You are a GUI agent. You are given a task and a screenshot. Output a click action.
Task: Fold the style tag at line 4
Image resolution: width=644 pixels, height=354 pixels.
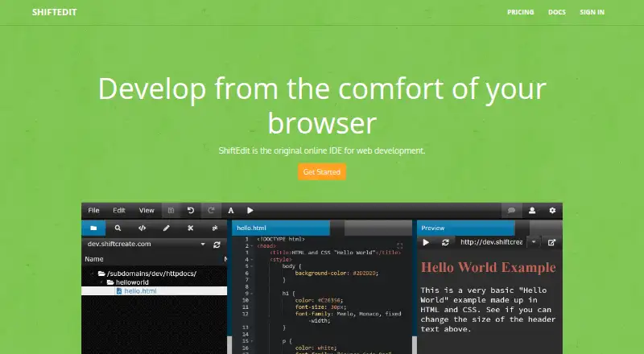[252, 260]
